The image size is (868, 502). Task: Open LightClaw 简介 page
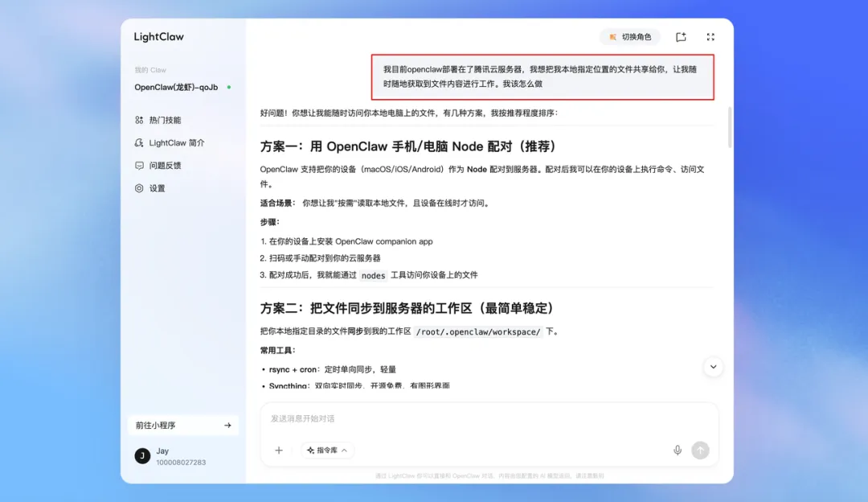pyautogui.click(x=170, y=142)
